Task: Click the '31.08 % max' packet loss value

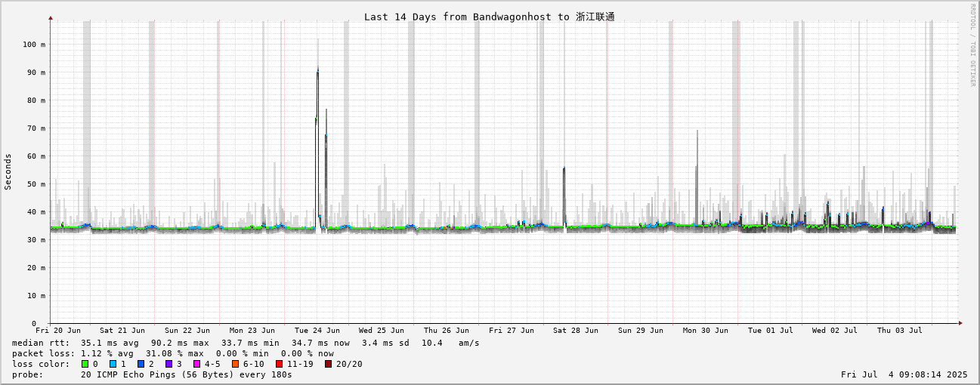Action: pyautogui.click(x=175, y=353)
